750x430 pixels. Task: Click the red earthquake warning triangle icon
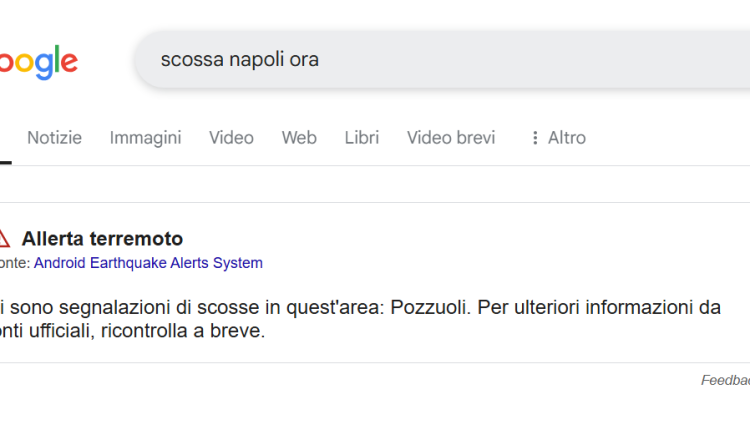tap(4, 239)
